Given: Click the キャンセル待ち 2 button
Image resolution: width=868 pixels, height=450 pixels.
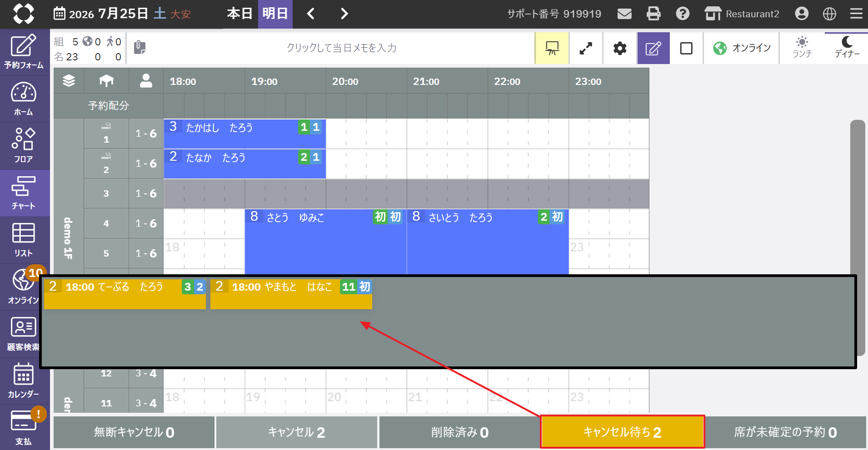Looking at the screenshot, I should pos(622,432).
